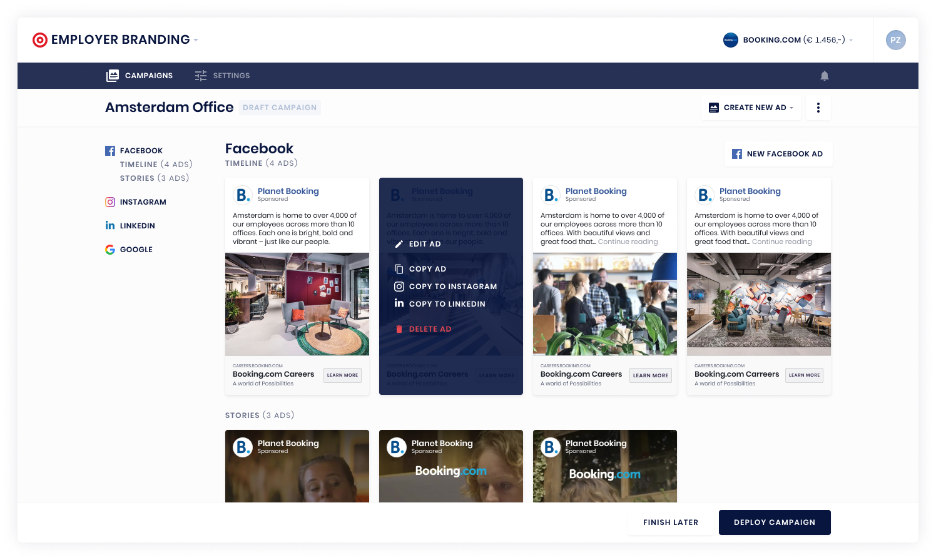
Task: Open the PZ user avatar
Action: tap(896, 40)
